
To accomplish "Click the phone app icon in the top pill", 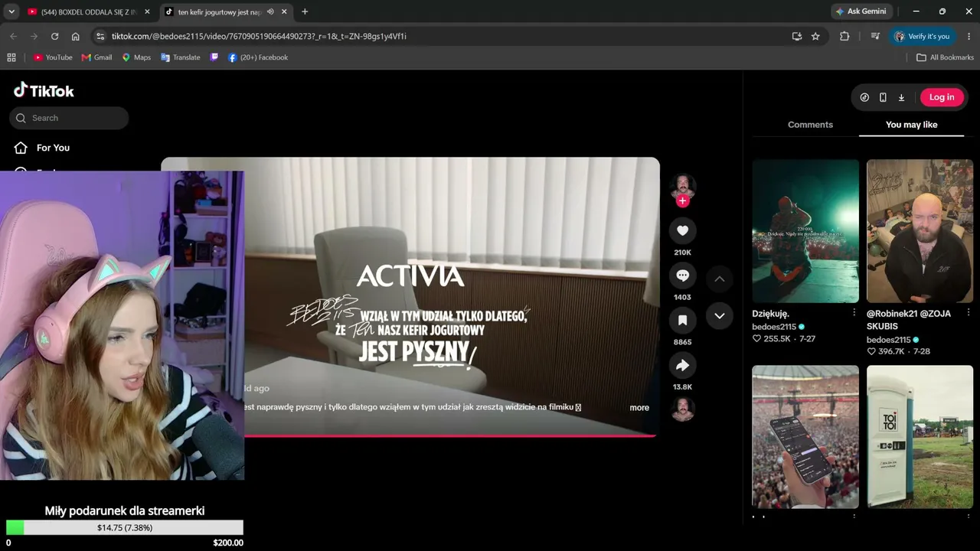I will tap(883, 97).
